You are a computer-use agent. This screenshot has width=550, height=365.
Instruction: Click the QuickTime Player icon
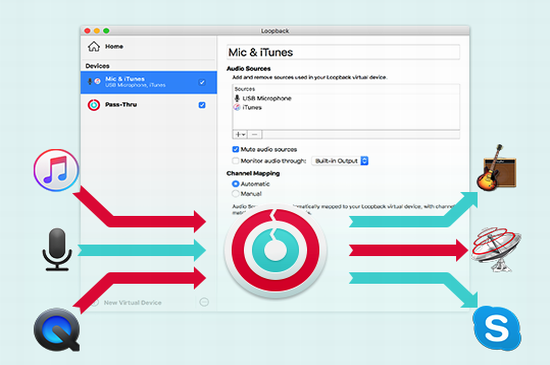click(57, 330)
